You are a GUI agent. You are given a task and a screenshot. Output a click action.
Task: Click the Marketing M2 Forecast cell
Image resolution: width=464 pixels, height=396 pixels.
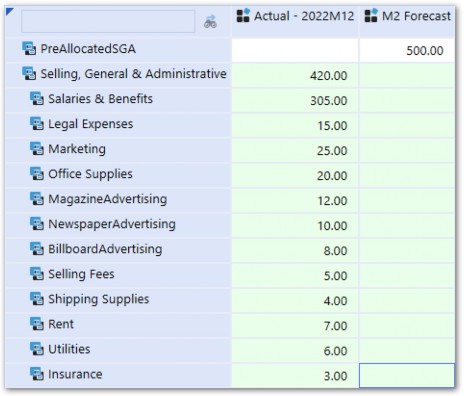407,150
